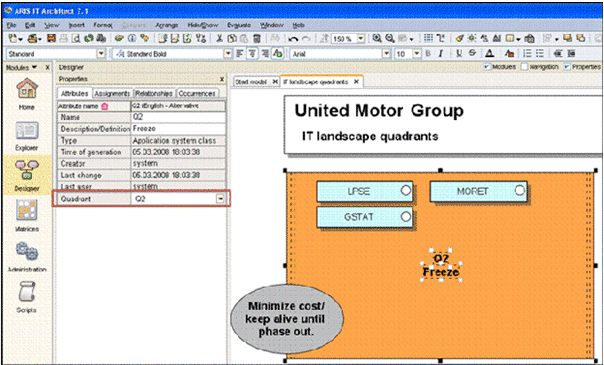604x365 pixels.
Task: Open the Print dropdown arrow
Action: point(41,39)
